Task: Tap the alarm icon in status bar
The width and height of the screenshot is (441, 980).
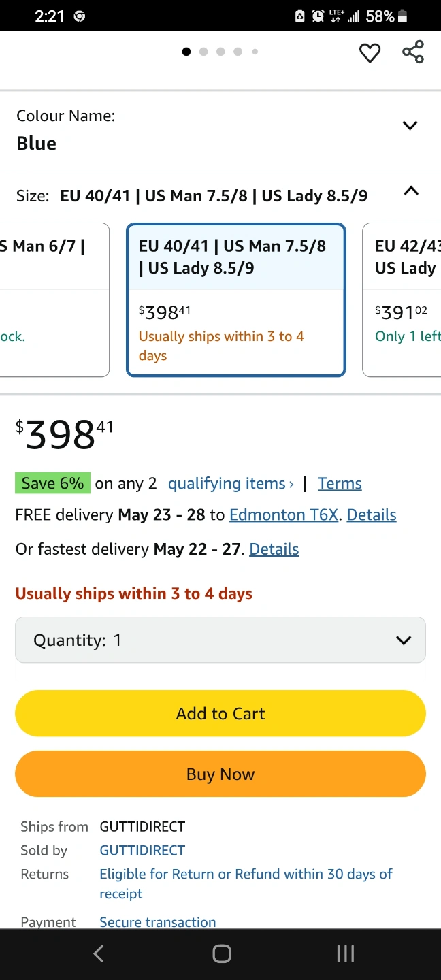Action: click(318, 16)
